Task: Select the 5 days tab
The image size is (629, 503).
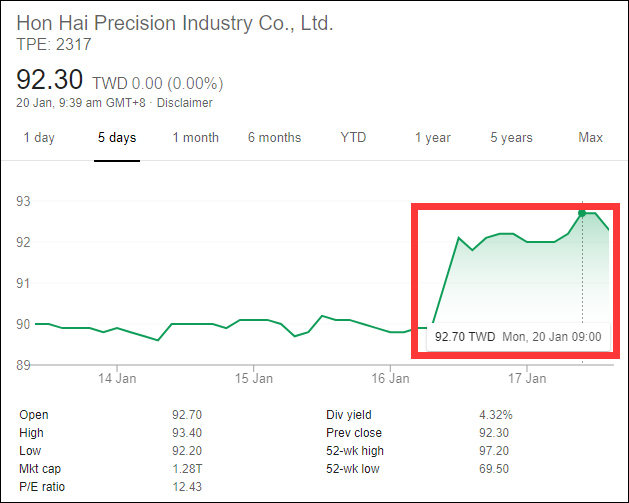Action: [117, 138]
